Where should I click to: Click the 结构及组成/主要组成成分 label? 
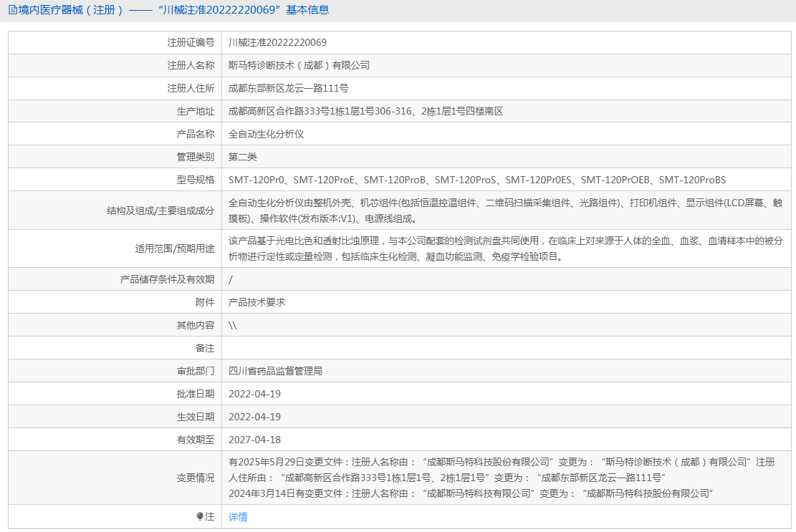click(x=160, y=211)
